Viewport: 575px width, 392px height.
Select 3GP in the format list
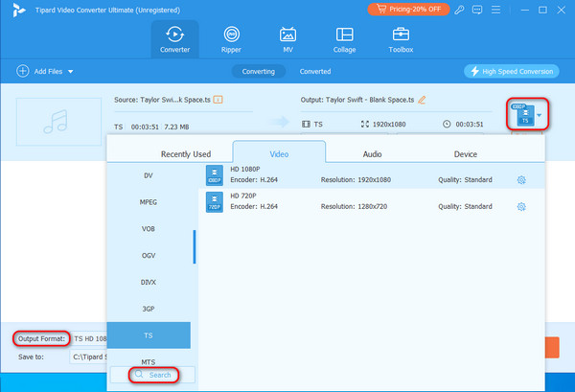point(149,309)
